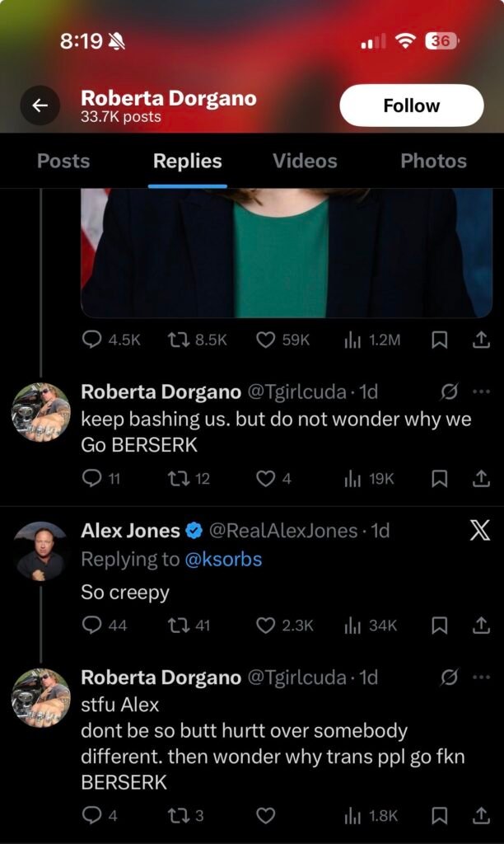The width and height of the screenshot is (504, 844).
Task: Open more options on "keep bashing us" reply
Action: click(x=481, y=392)
